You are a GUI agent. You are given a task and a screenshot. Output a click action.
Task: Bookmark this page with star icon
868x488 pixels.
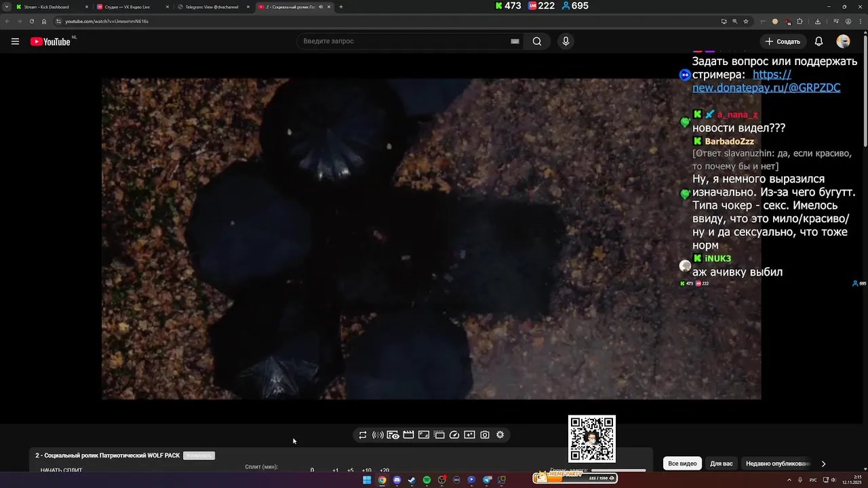(746, 21)
